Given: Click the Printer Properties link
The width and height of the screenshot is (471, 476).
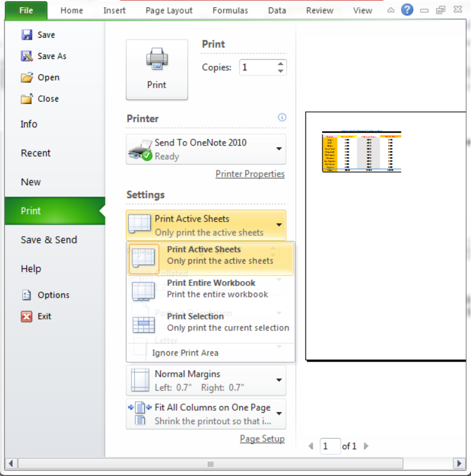Looking at the screenshot, I should (x=250, y=173).
